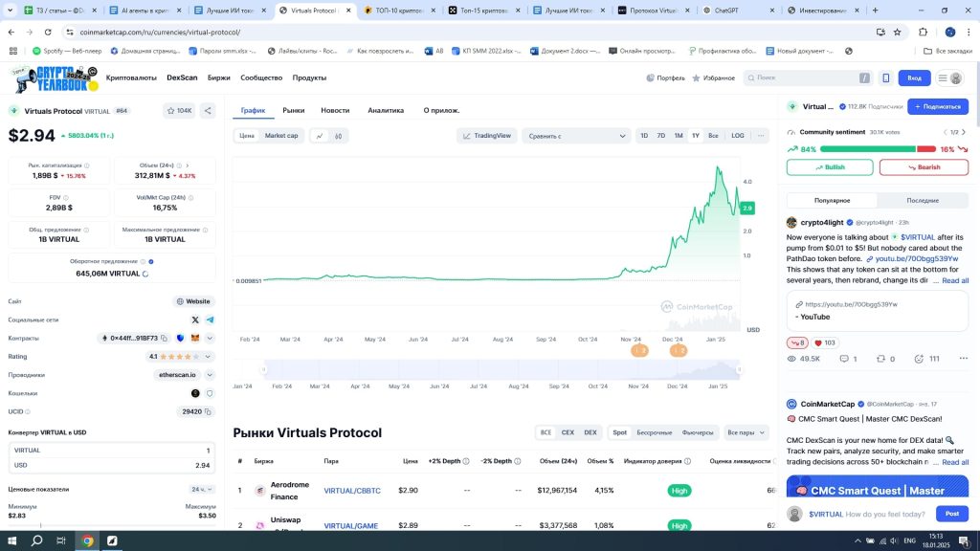Toggle LOG scale on the chart
The height and width of the screenshot is (551, 980).
[738, 136]
